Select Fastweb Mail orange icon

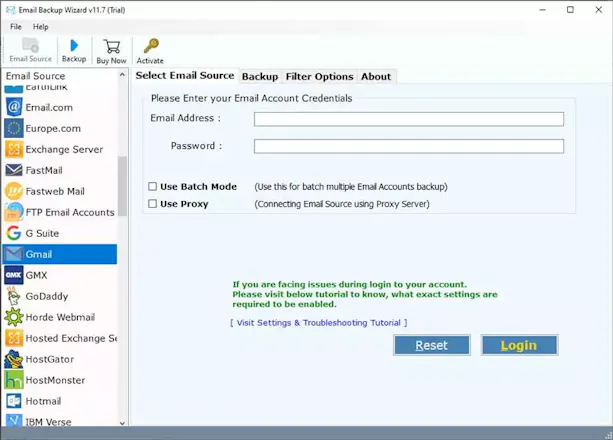coord(14,191)
